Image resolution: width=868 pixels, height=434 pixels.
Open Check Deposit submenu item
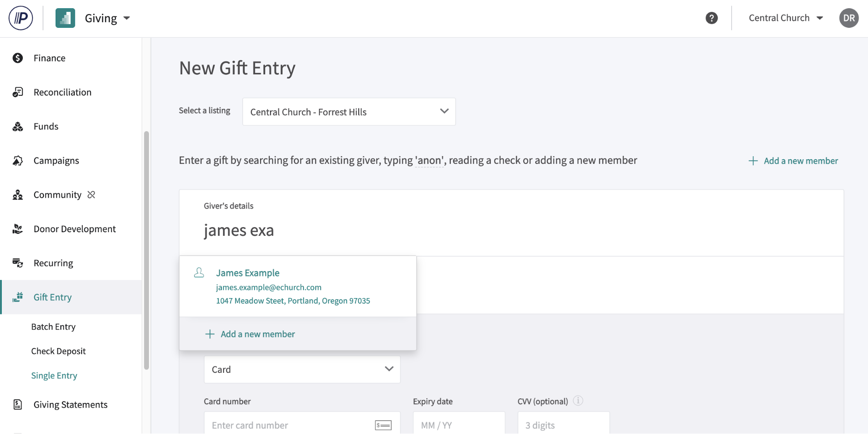pos(58,351)
